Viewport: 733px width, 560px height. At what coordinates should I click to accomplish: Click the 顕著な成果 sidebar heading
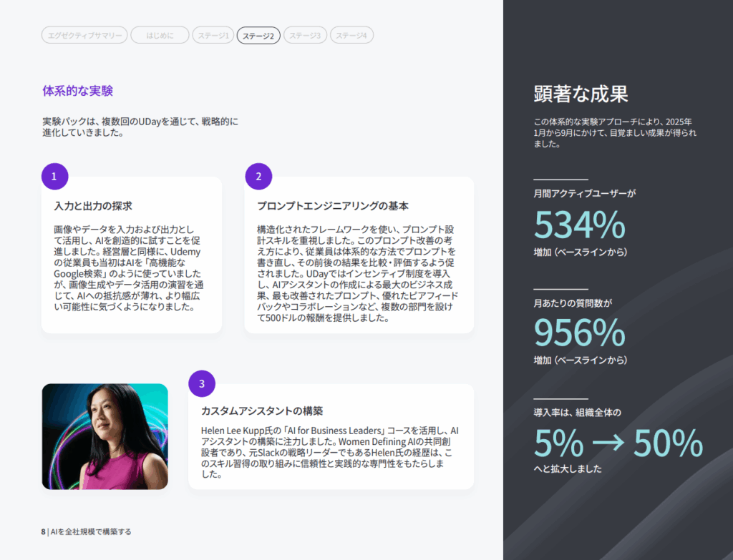point(581,94)
